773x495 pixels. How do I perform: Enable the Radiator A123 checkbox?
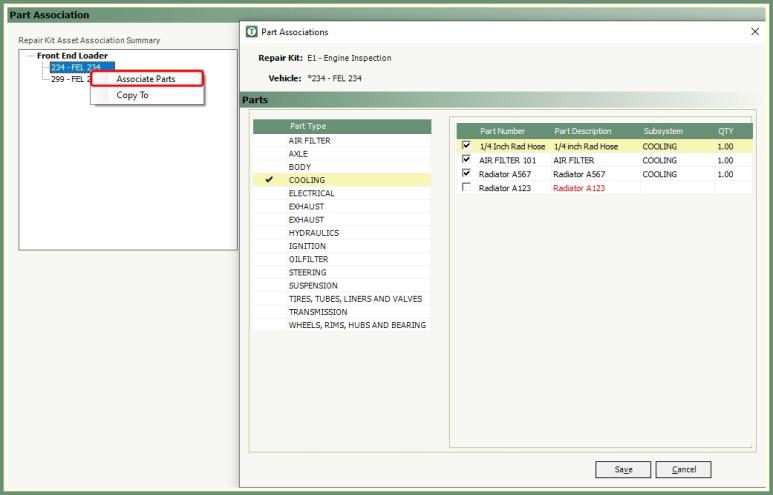(466, 188)
